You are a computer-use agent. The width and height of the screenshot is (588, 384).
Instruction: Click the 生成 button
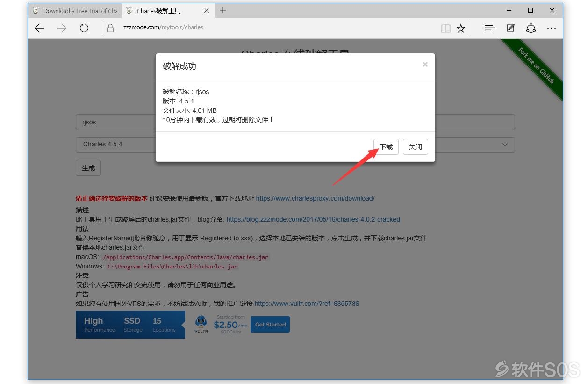(x=88, y=168)
